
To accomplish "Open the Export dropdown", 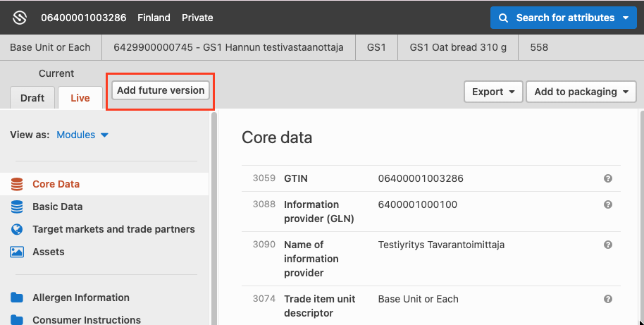I will point(493,92).
